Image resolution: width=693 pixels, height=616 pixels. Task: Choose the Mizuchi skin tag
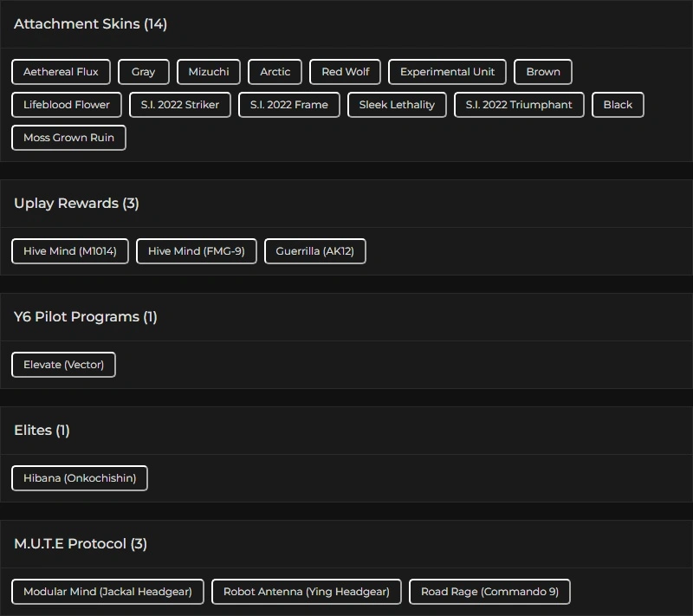coord(209,72)
